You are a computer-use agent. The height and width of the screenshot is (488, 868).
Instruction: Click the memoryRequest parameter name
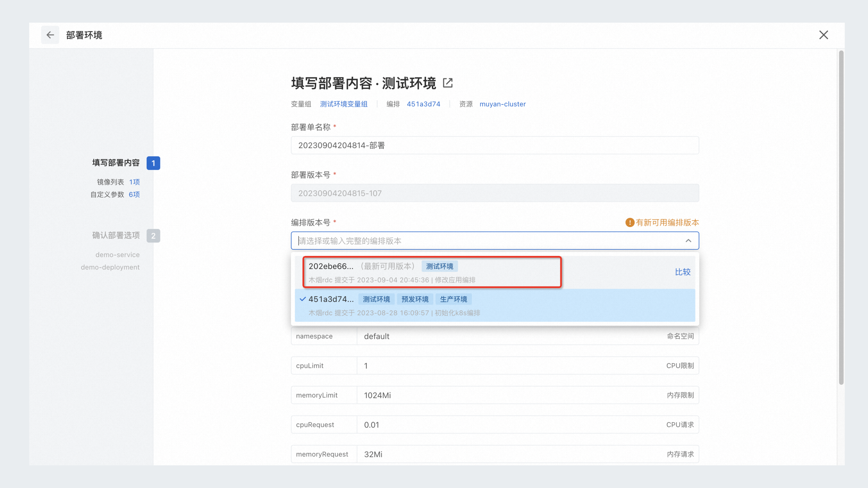pyautogui.click(x=322, y=454)
